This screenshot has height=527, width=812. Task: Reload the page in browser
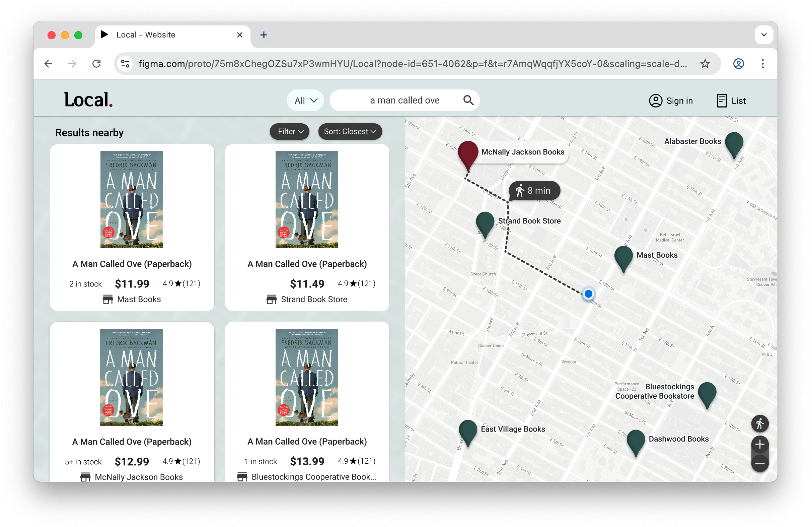(96, 64)
